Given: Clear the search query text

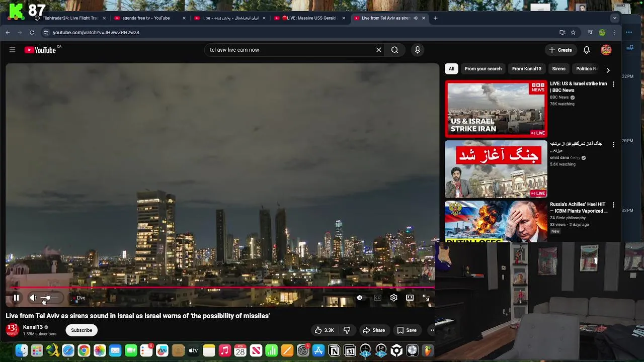Looking at the screenshot, I should (378, 50).
